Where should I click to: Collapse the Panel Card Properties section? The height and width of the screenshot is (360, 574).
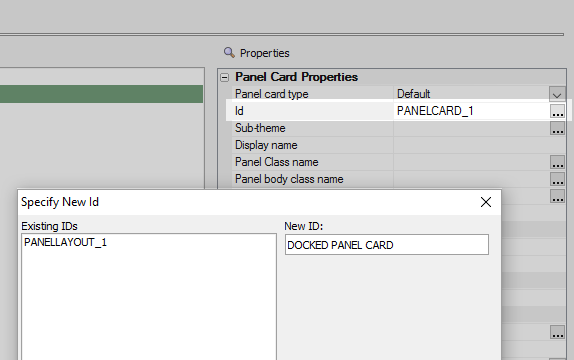pyautogui.click(x=224, y=77)
